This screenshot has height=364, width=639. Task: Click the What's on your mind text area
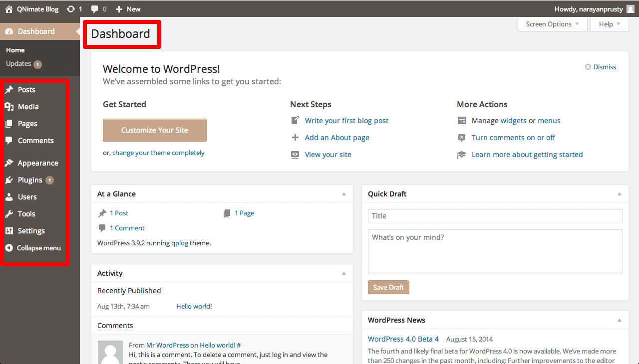tap(495, 252)
